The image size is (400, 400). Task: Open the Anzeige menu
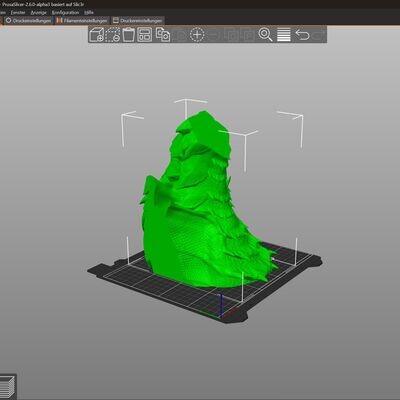click(x=39, y=12)
